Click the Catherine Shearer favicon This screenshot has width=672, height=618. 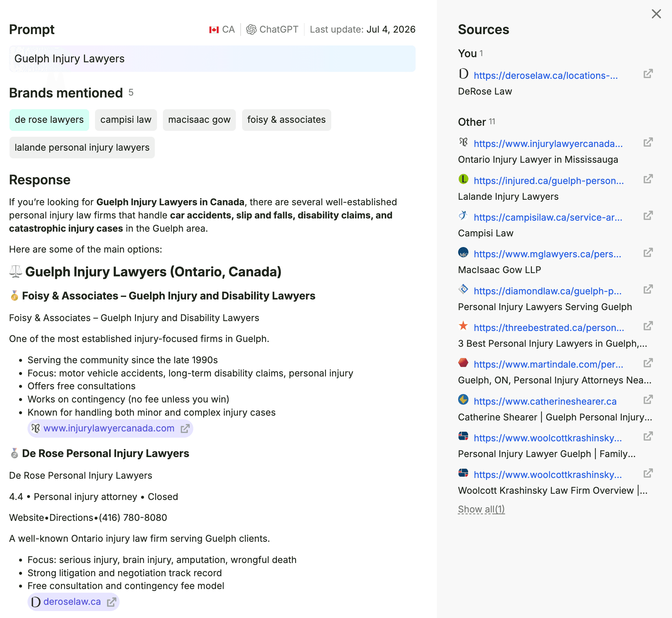(x=464, y=400)
